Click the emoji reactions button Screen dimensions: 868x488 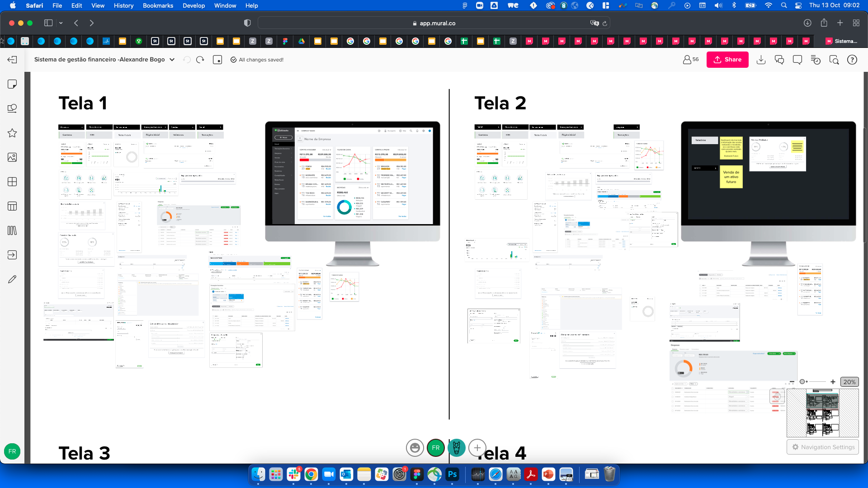(415, 448)
